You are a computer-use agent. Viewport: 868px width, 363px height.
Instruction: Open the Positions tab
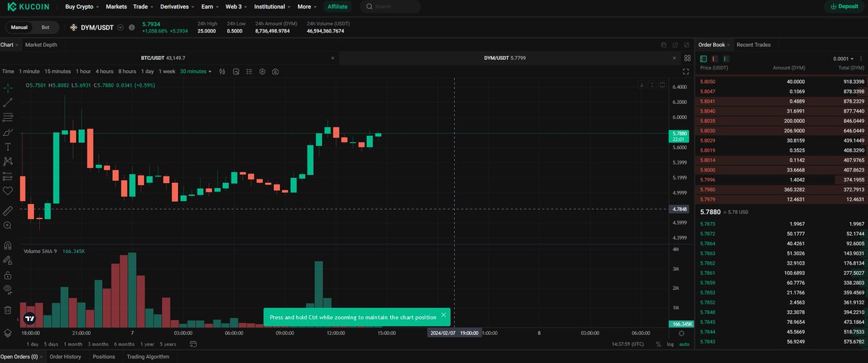click(x=103, y=356)
